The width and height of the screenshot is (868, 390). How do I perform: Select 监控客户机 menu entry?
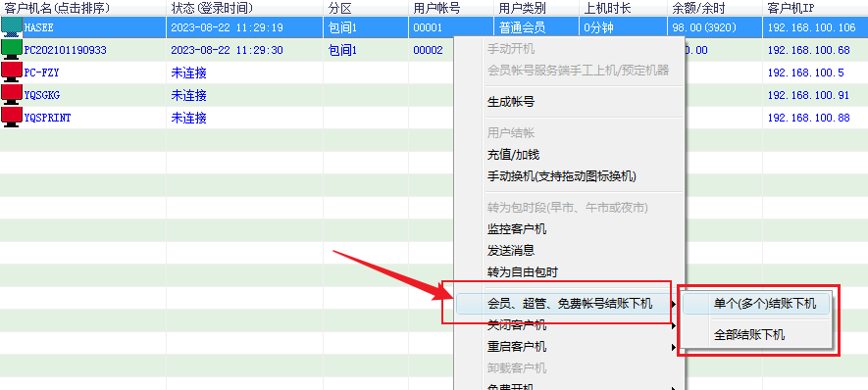point(517,228)
